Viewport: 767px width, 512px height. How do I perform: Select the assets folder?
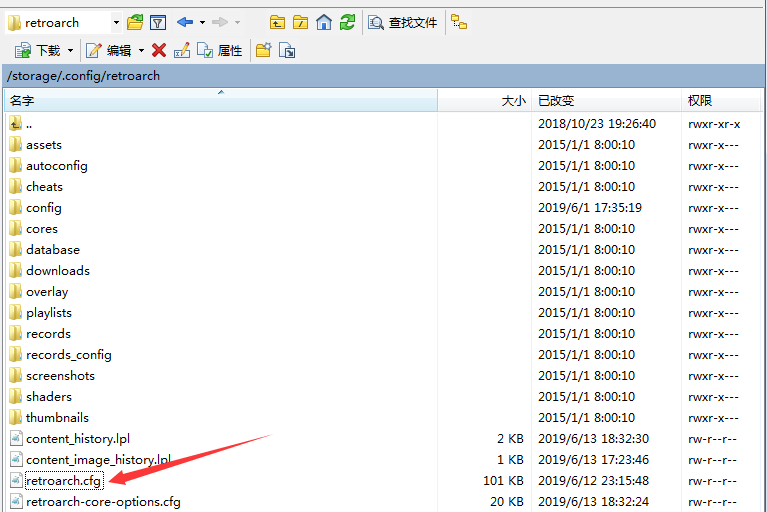point(44,145)
